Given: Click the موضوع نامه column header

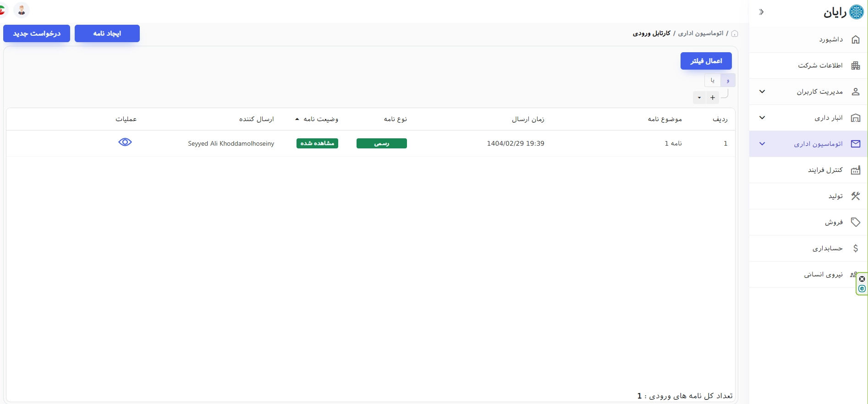Looking at the screenshot, I should click(665, 119).
